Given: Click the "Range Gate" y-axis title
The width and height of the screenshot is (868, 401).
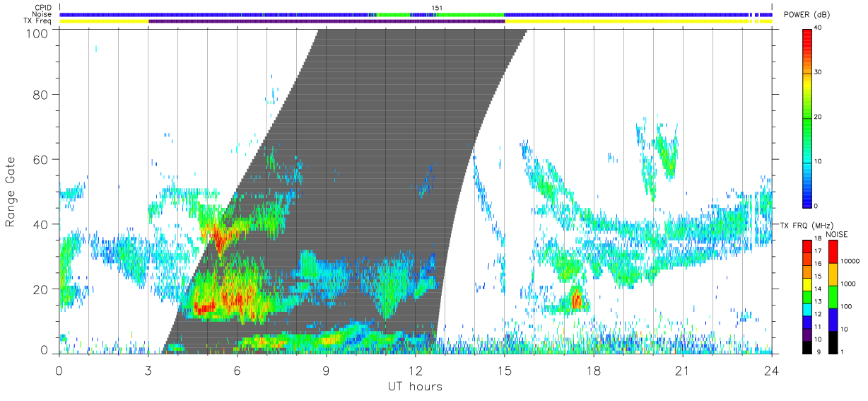Looking at the screenshot, I should click(x=11, y=192).
